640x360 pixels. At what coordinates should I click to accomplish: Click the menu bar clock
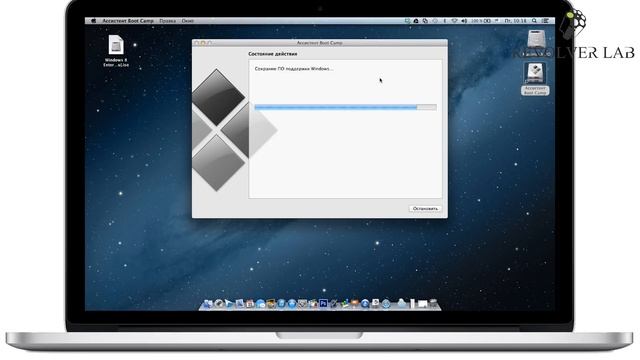coord(515,21)
